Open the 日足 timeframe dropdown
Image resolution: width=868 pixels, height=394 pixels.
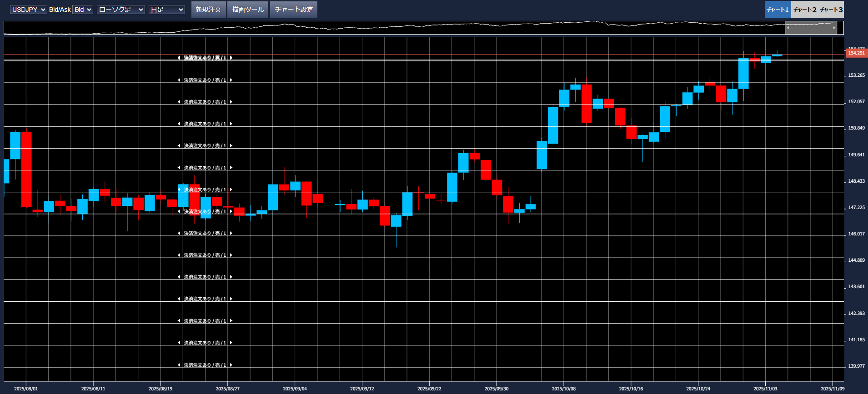tap(166, 10)
